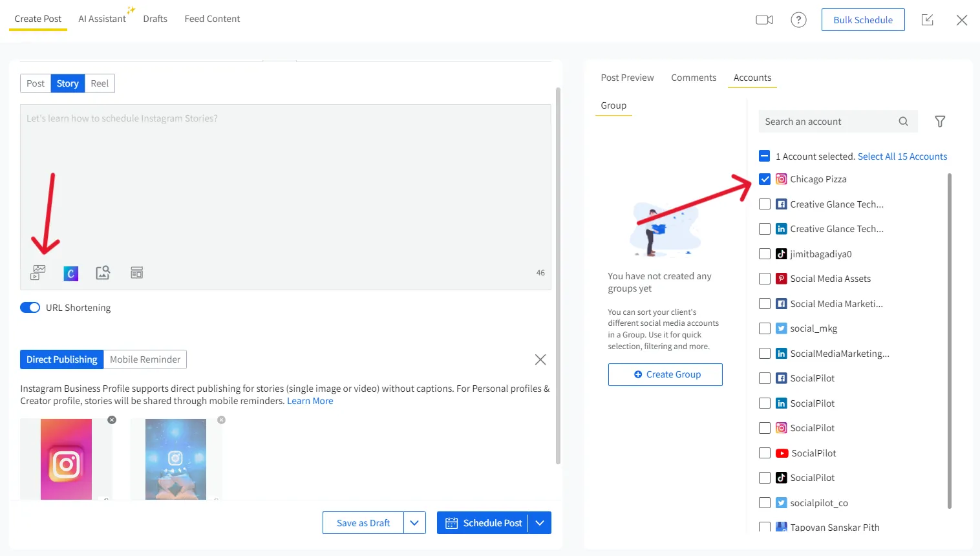The image size is (980, 556).
Task: Open the blue story image thumbnail
Action: [x=176, y=459]
